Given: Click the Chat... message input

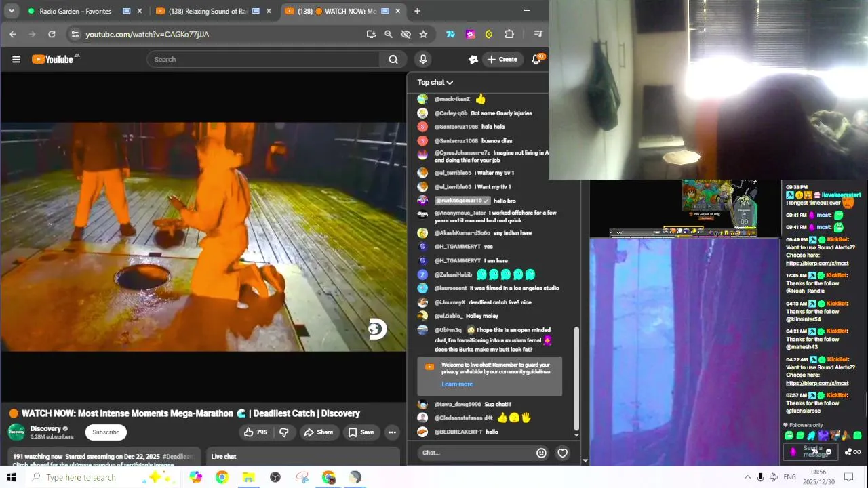Looking at the screenshot, I should point(475,453).
